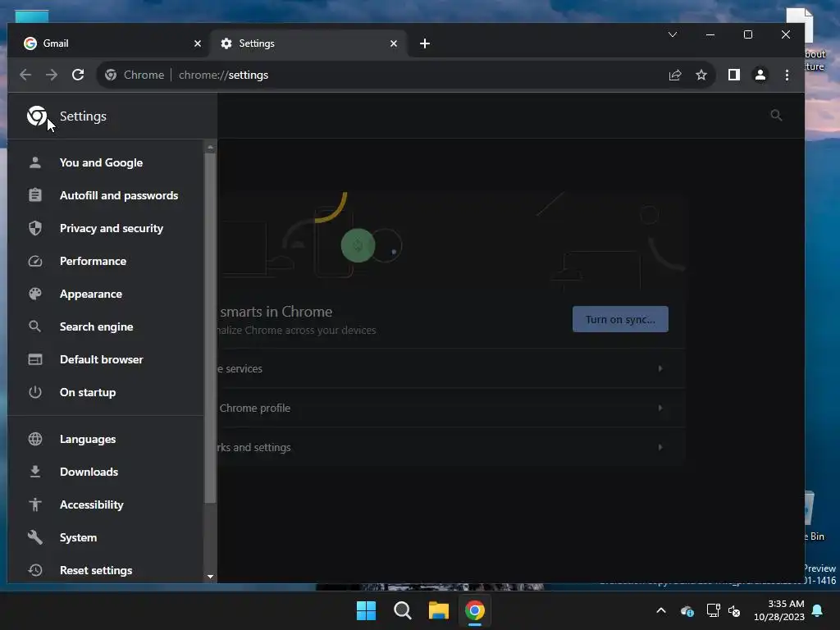Open Downloads settings
840x630 pixels.
(x=105, y=472)
